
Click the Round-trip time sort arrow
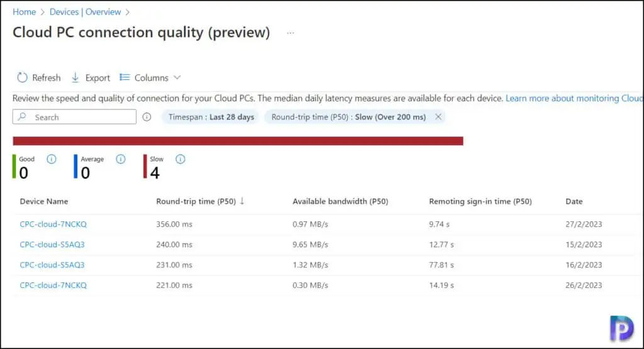click(242, 201)
